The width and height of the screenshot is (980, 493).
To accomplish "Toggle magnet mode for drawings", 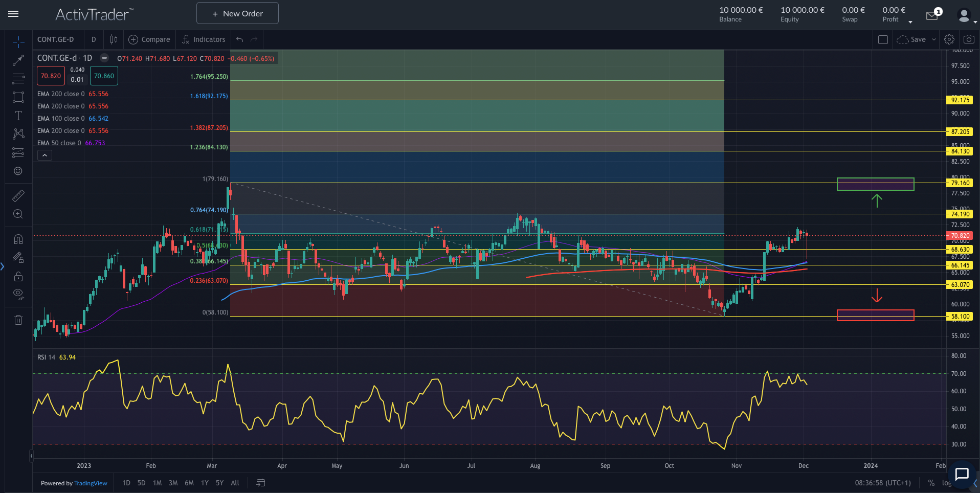I will pos(18,239).
